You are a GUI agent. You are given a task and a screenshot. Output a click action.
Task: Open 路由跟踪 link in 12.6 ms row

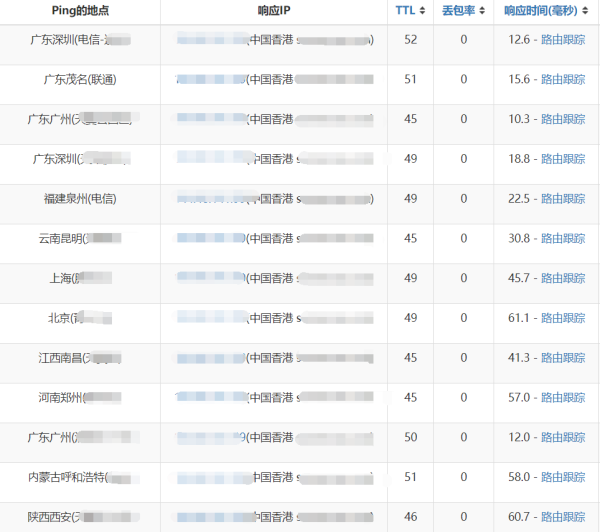click(563, 39)
